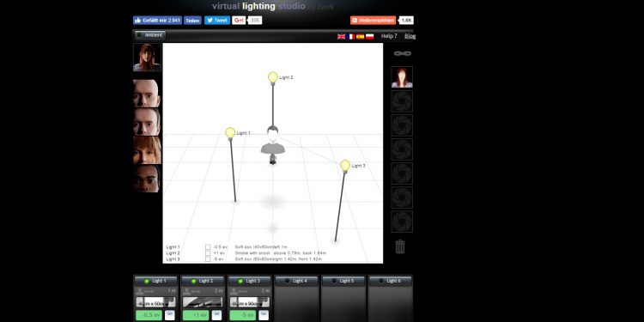The height and width of the screenshot is (322, 644).
Task: Open the saved snapshot of red-haired woman
Action: point(402,77)
